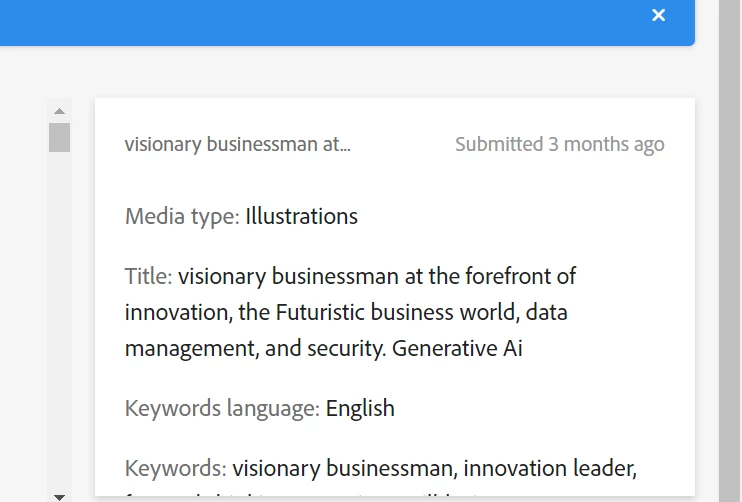Select the "Keywords language:" label
Viewport: 742px width, 502px height.
coord(222,408)
